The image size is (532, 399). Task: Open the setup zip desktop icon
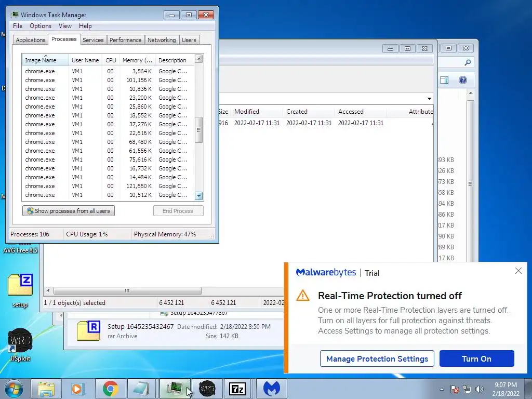20,290
